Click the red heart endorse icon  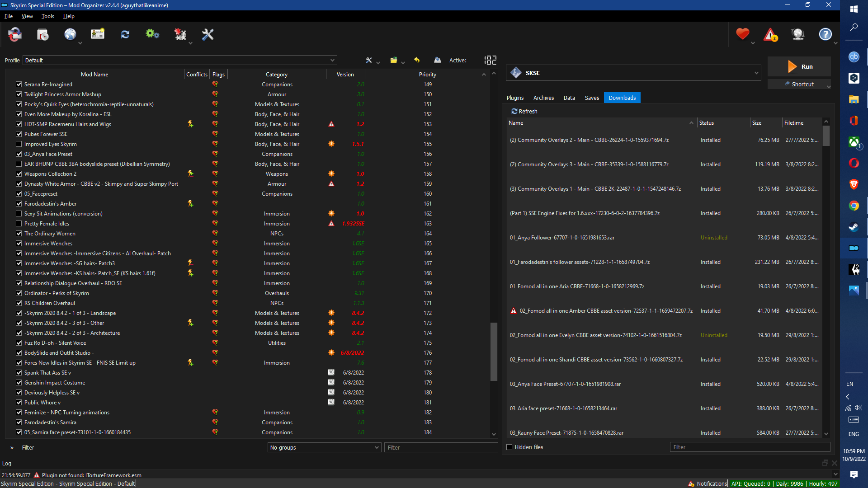[743, 34]
